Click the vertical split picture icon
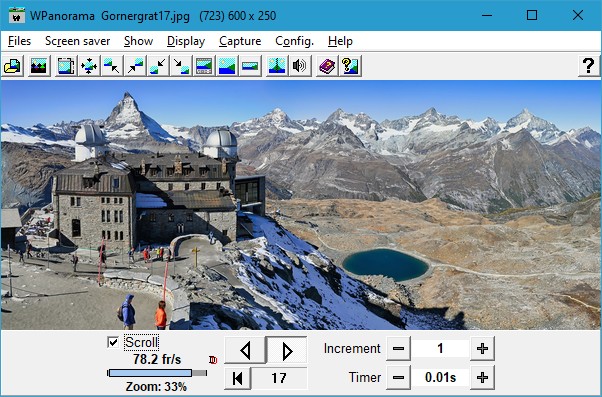 [x=277, y=66]
